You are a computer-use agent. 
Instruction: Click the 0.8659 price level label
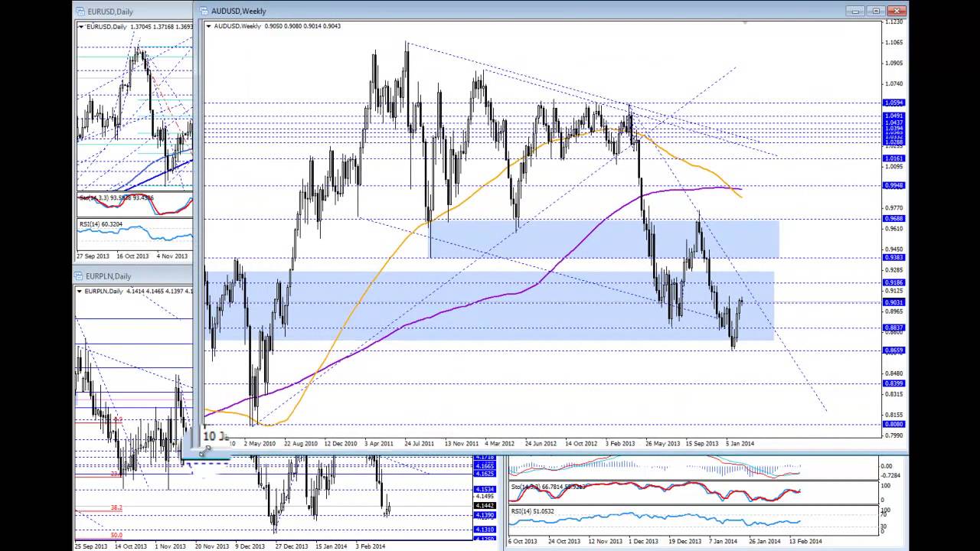893,350
